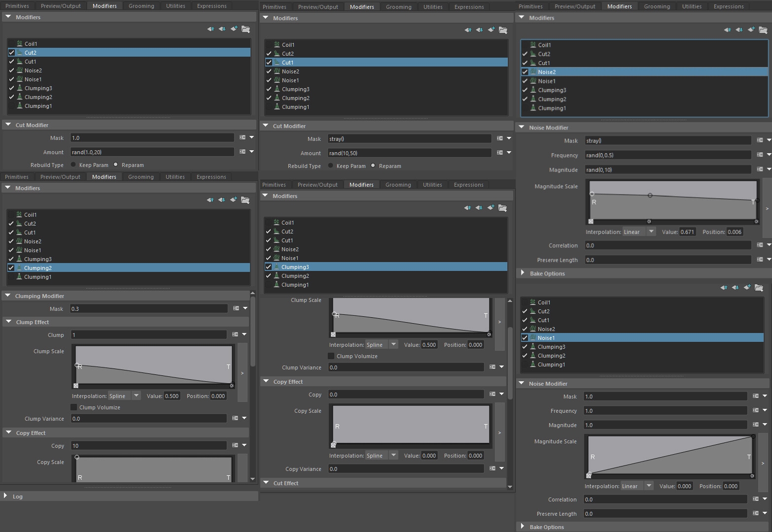Open preset folder icon in the Noise1-selected panel

[759, 288]
